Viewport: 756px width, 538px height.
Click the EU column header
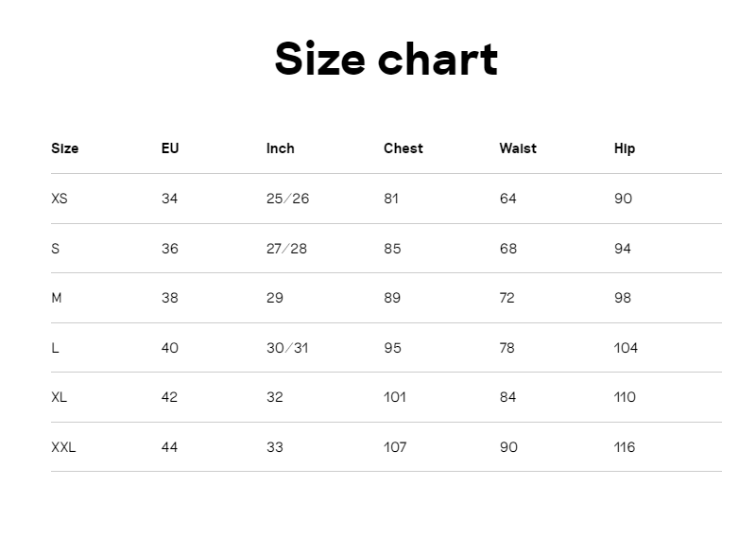pos(170,148)
